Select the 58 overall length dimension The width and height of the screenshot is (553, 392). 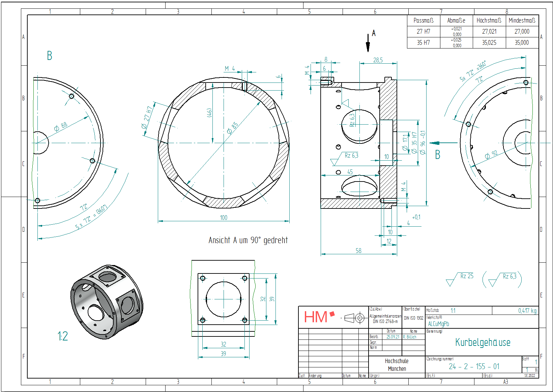coord(358,251)
